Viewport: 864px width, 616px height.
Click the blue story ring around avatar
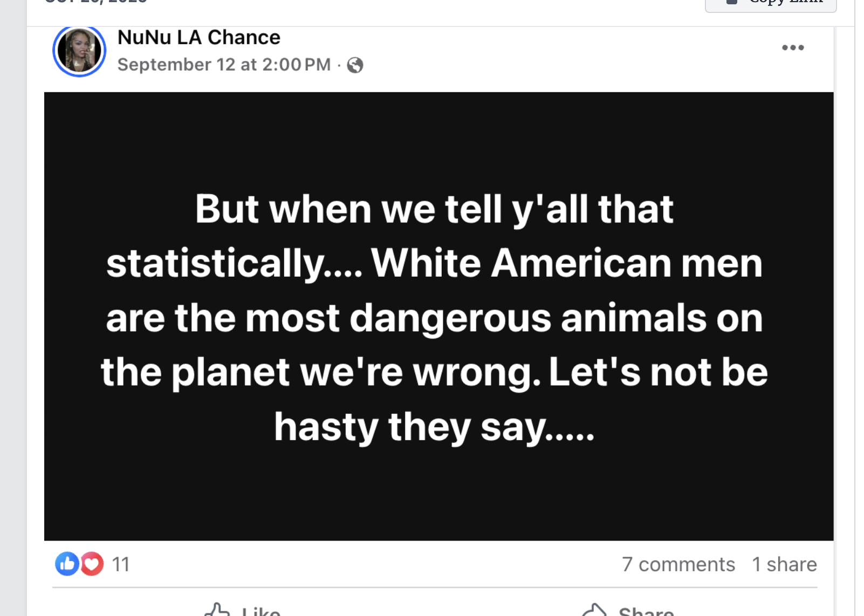click(56, 51)
